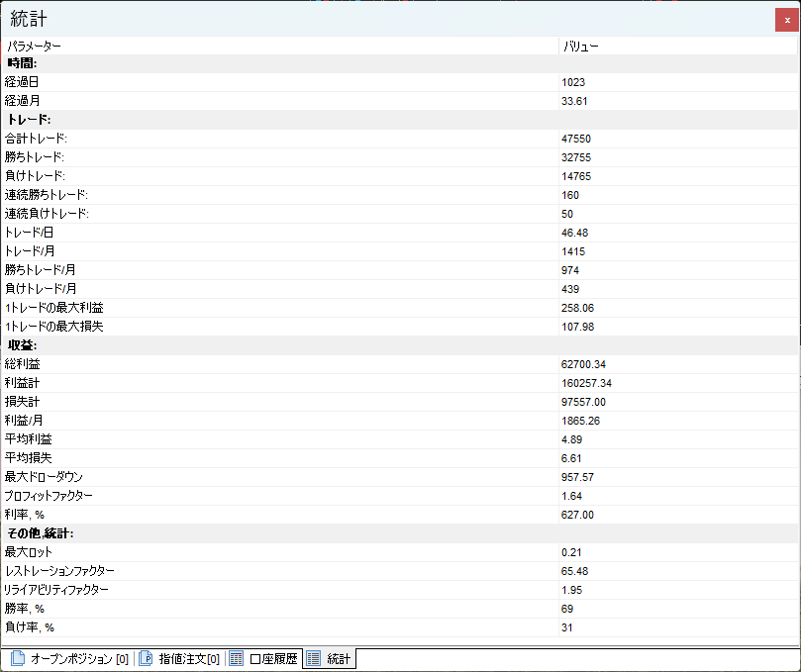
Task: Click the value 1023
Action: tap(573, 82)
